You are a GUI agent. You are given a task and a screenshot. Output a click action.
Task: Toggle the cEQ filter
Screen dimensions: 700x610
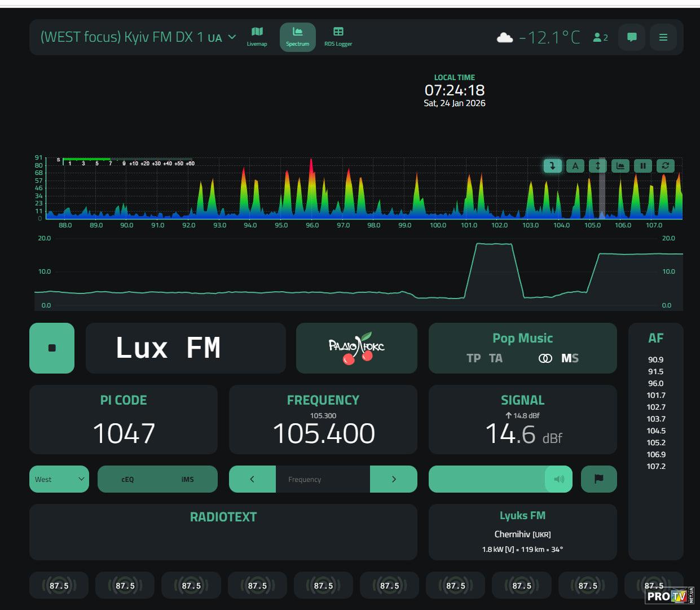(128, 479)
